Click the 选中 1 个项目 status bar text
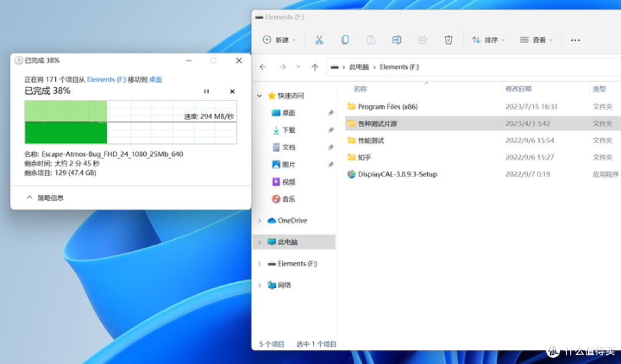Image resolution: width=621 pixels, height=364 pixels. (x=316, y=344)
